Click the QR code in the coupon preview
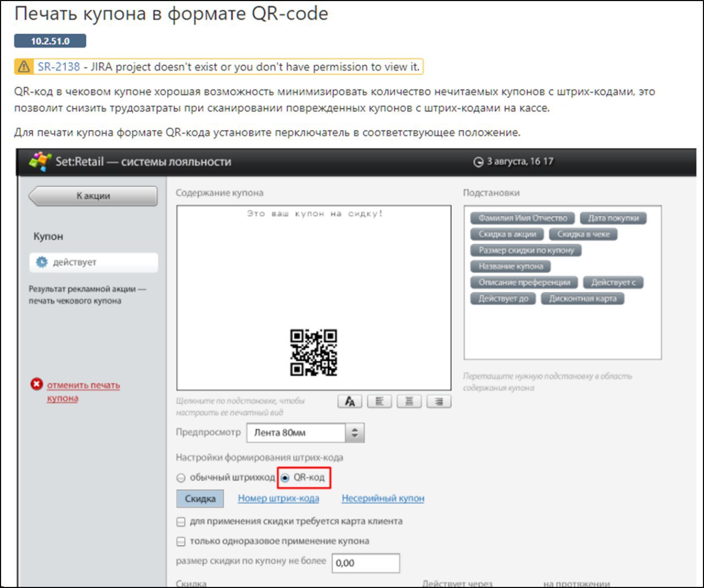The height and width of the screenshot is (588, 704). tap(313, 353)
